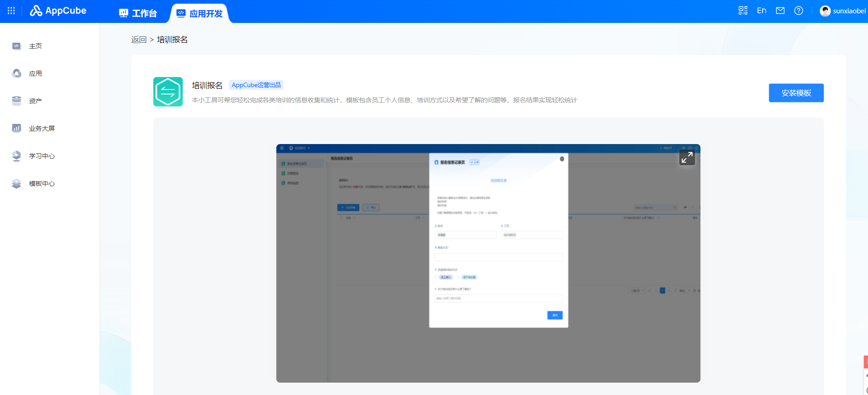Click the green 培训报名 template icon

click(x=168, y=92)
